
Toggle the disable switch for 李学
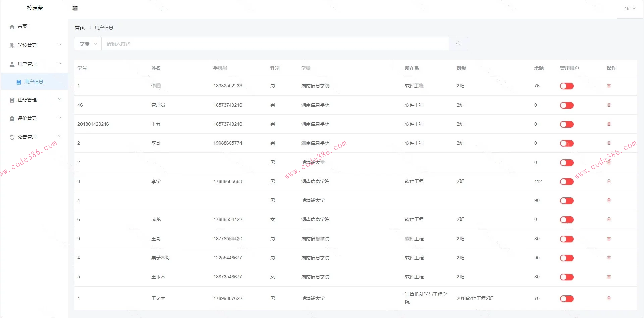click(567, 182)
